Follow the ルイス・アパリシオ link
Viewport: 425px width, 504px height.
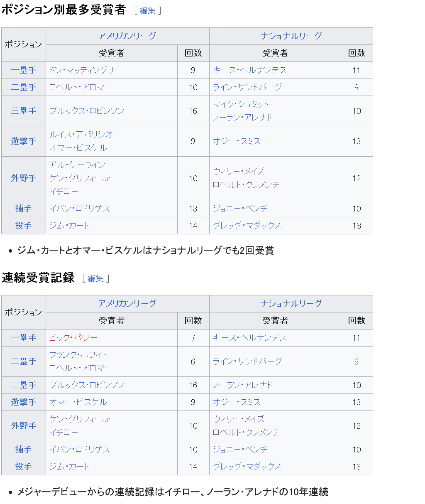[81, 135]
